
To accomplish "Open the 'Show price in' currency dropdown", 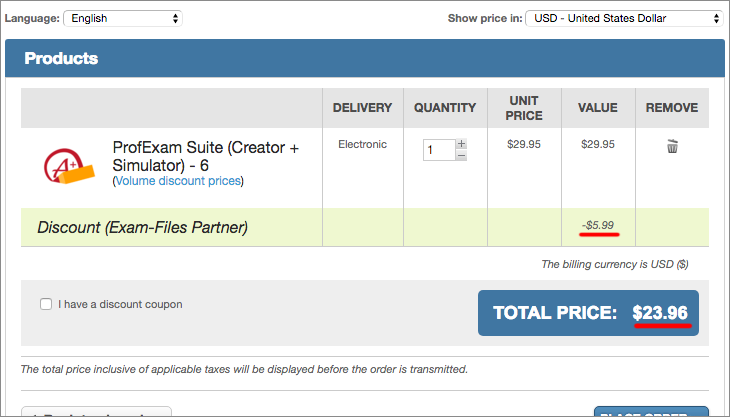I will [x=625, y=18].
